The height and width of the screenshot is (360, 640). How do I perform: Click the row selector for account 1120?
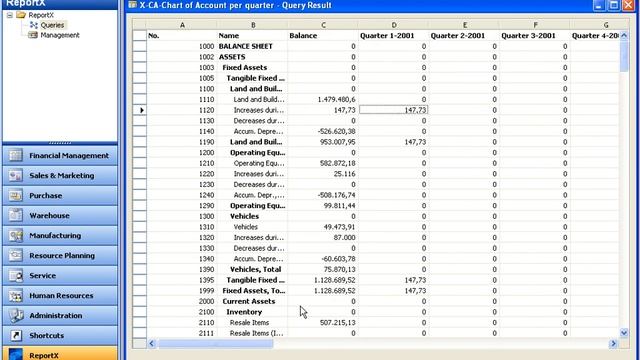click(140, 110)
